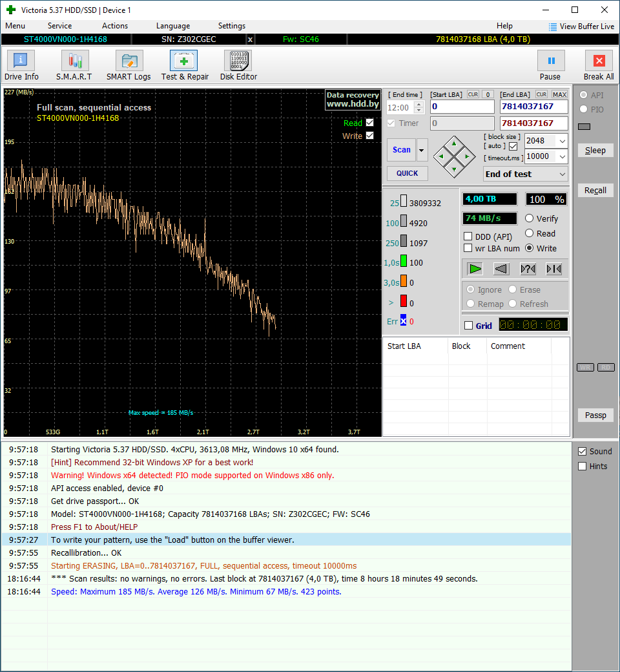The image size is (620, 672).
Task: Open the Service menu
Action: click(59, 26)
